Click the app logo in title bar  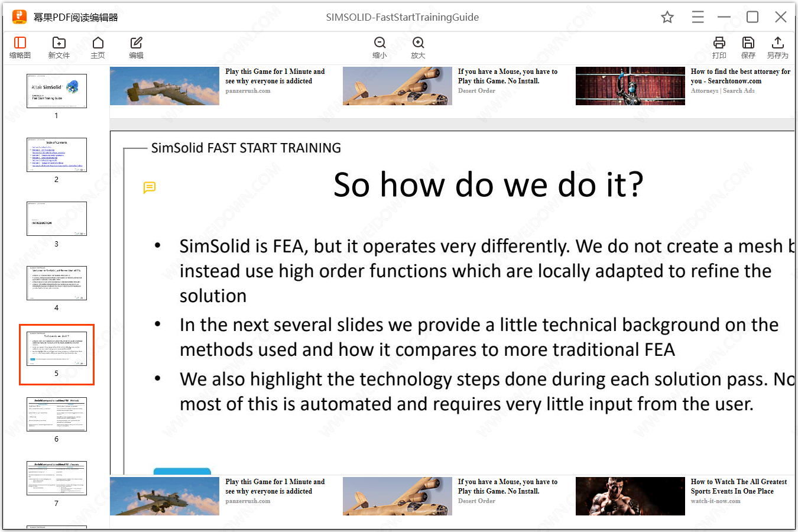click(x=20, y=17)
